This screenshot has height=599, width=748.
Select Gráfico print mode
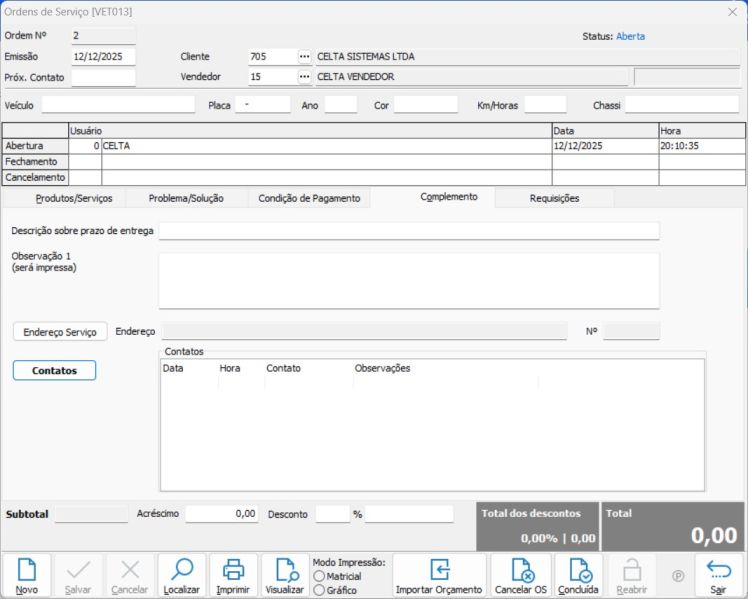(x=319, y=590)
